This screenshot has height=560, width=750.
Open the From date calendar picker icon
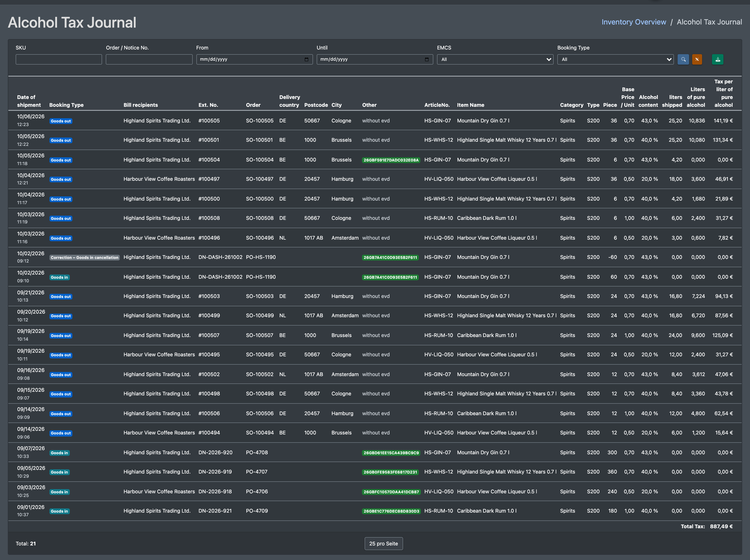click(x=306, y=59)
